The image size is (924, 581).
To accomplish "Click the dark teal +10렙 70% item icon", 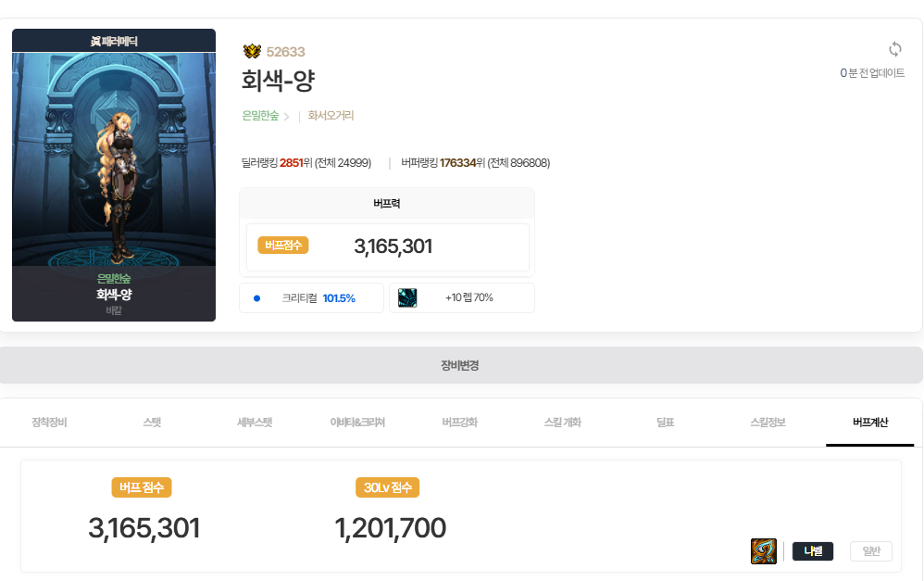I will (x=407, y=297).
